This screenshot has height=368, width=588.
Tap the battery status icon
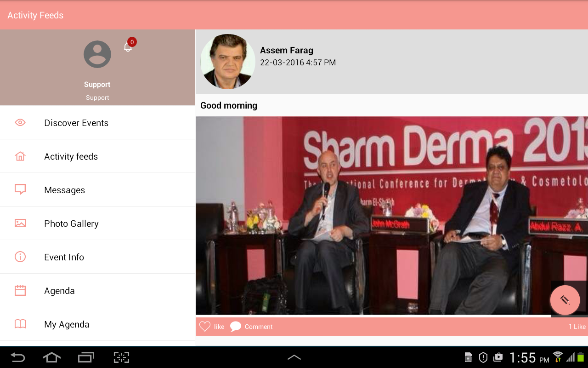pos(581,357)
